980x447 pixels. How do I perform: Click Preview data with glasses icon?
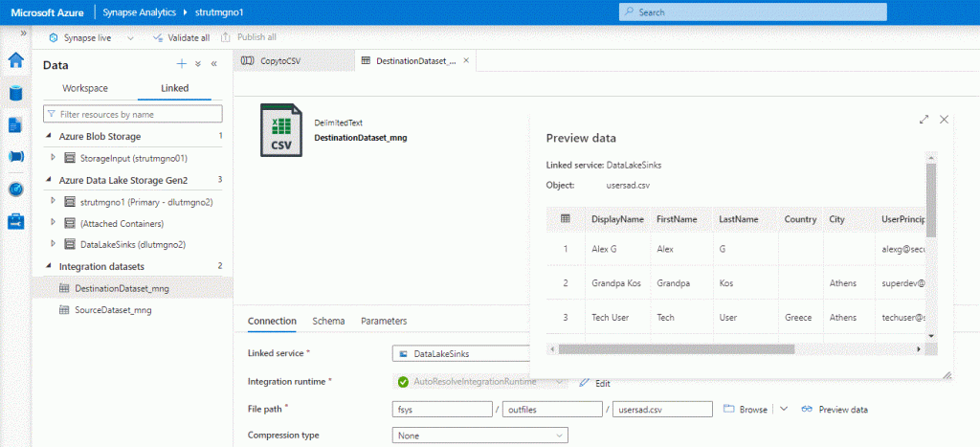click(x=835, y=410)
